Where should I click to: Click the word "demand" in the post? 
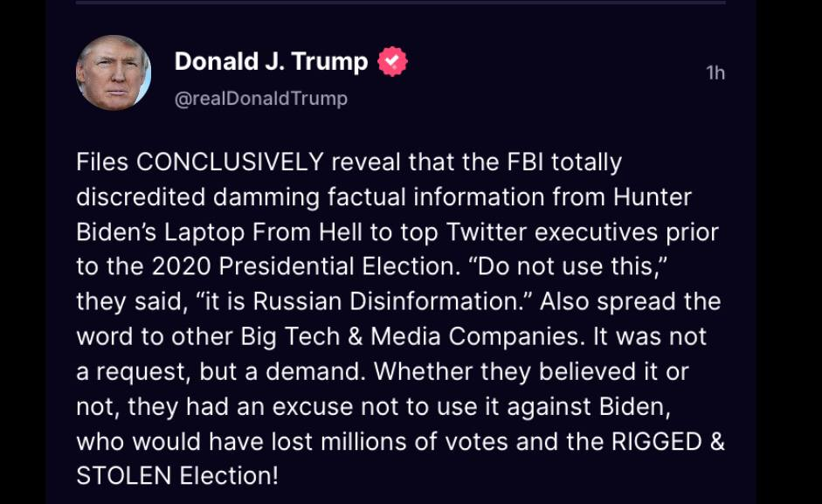click(x=324, y=371)
